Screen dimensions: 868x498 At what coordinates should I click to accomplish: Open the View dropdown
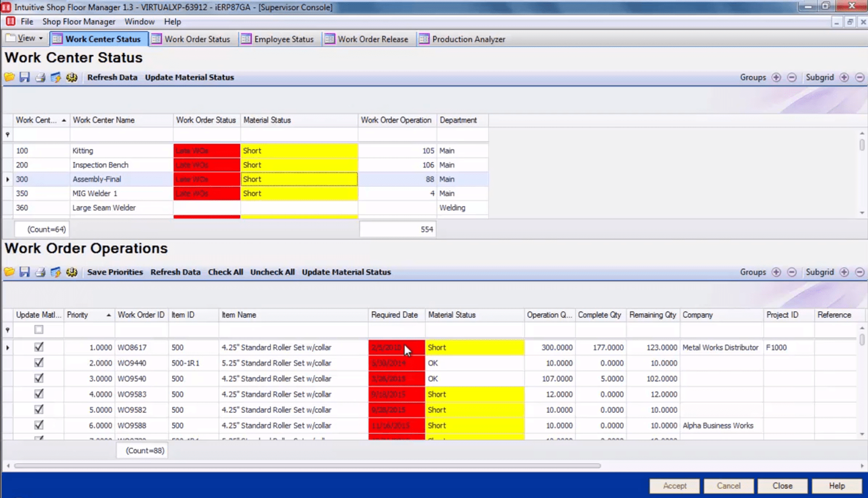coord(25,38)
